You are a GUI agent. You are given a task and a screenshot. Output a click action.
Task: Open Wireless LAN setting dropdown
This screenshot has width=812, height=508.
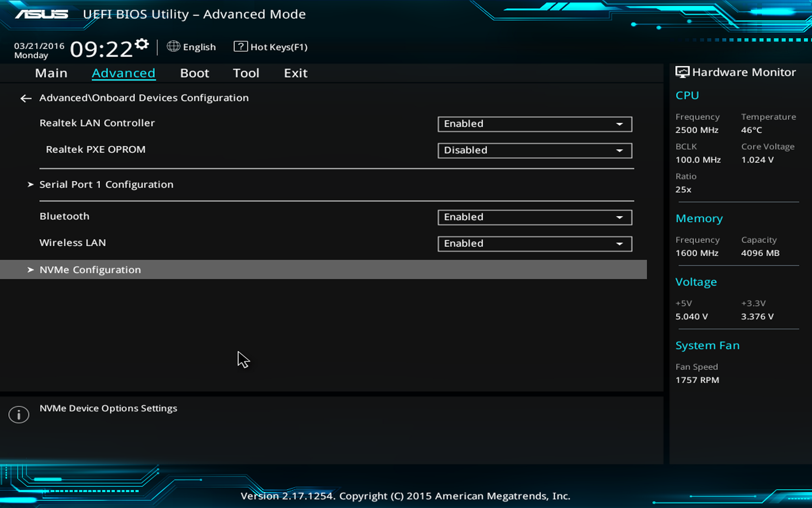535,244
